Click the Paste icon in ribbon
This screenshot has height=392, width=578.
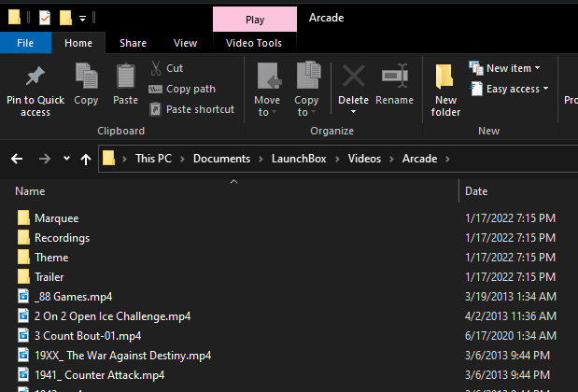[125, 77]
